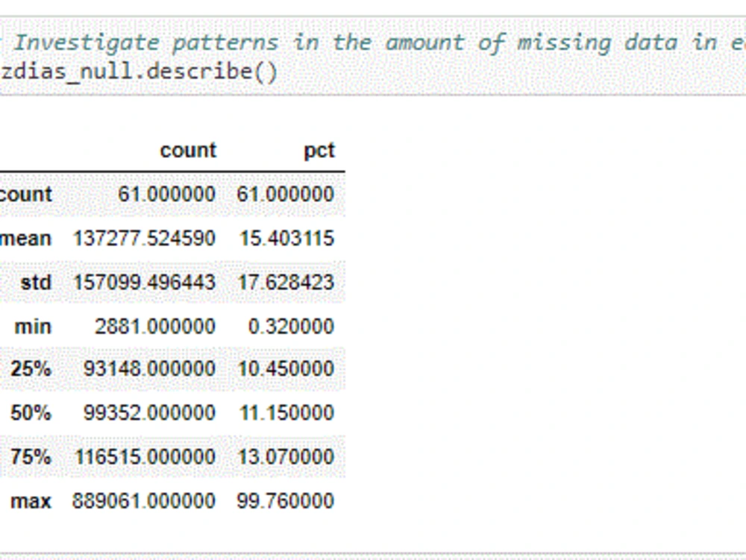Click the value 15.403115
This screenshot has width=746, height=560.
point(287,238)
